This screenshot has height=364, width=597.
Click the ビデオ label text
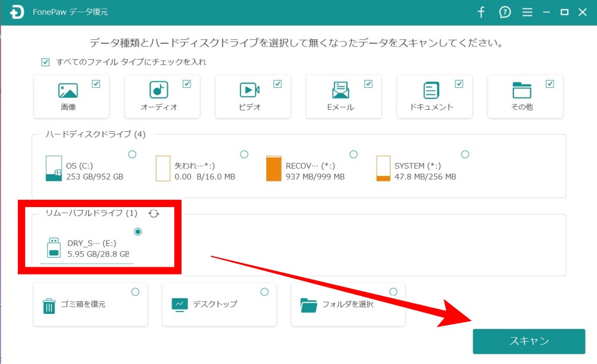(250, 107)
